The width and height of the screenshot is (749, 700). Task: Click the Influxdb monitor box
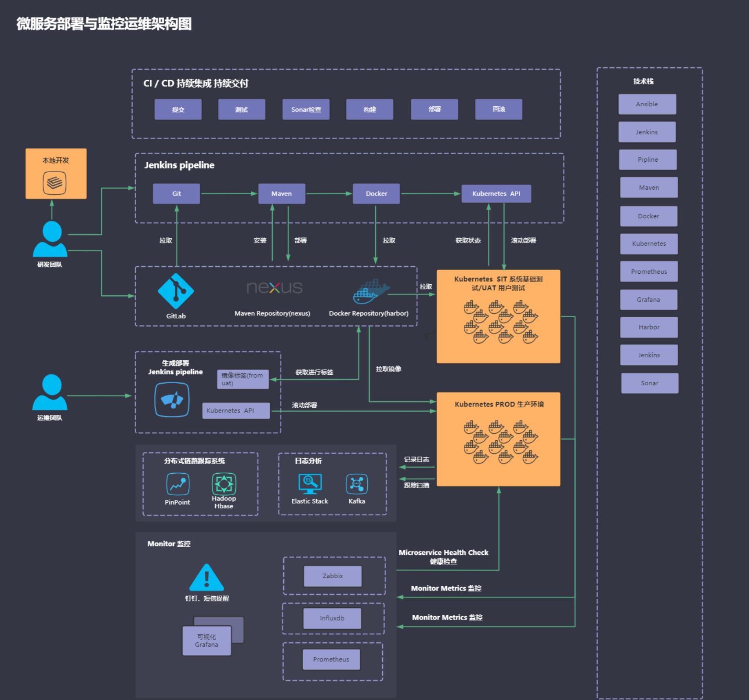[332, 618]
